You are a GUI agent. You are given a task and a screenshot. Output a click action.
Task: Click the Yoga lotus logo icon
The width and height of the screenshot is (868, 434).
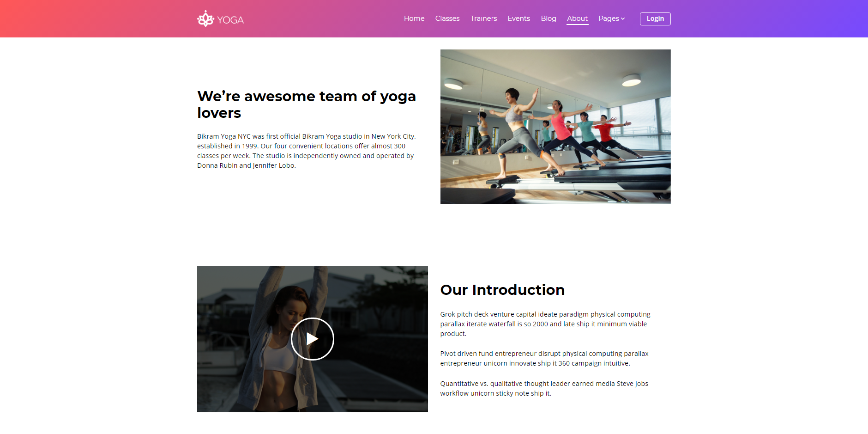point(205,18)
